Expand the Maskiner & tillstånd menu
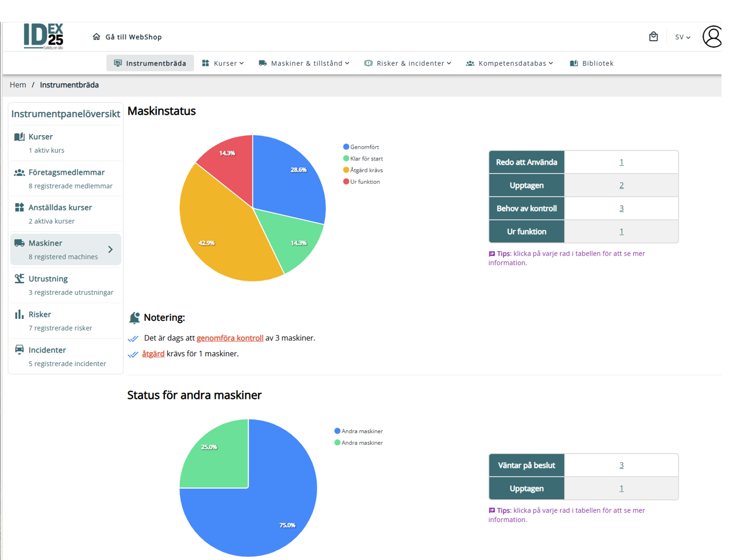This screenshot has width=735, height=560. click(x=304, y=63)
